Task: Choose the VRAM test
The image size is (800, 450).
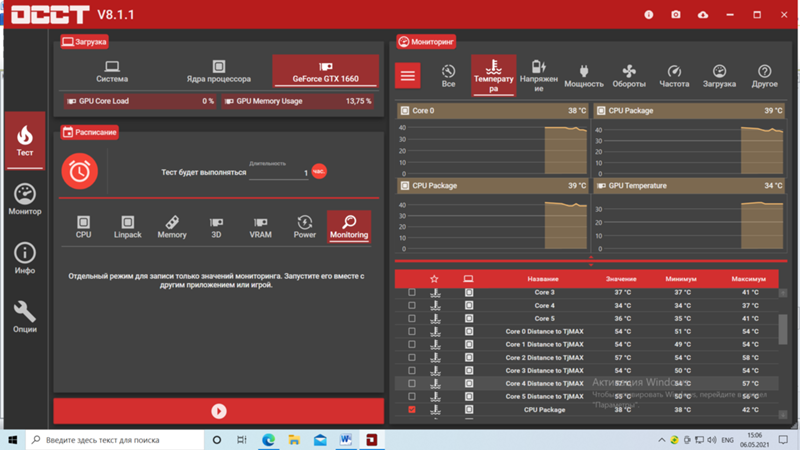Action: click(x=260, y=227)
